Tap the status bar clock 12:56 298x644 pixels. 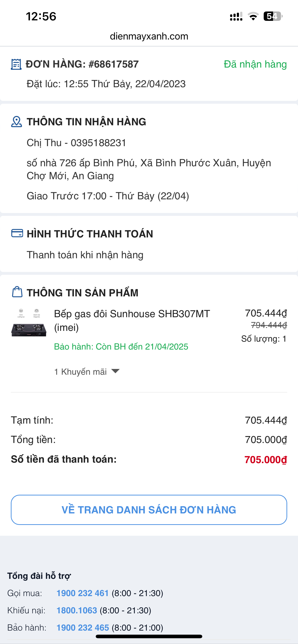click(41, 17)
